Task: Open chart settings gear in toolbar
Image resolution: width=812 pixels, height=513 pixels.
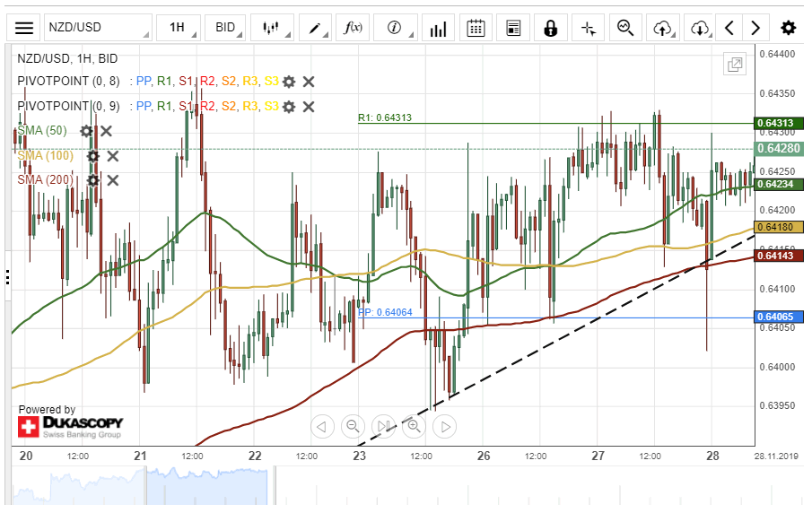Action: pyautogui.click(x=788, y=28)
